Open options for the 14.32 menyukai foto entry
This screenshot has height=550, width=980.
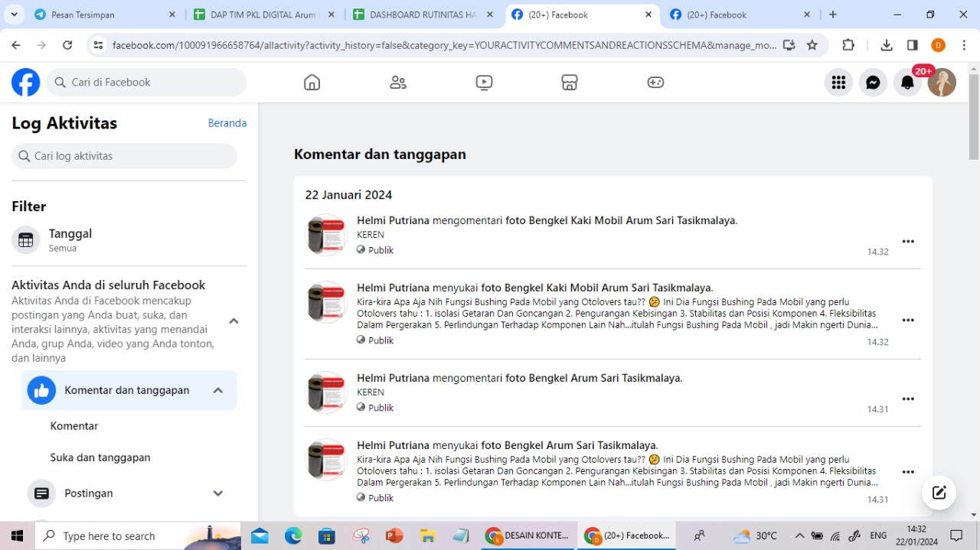(908, 321)
